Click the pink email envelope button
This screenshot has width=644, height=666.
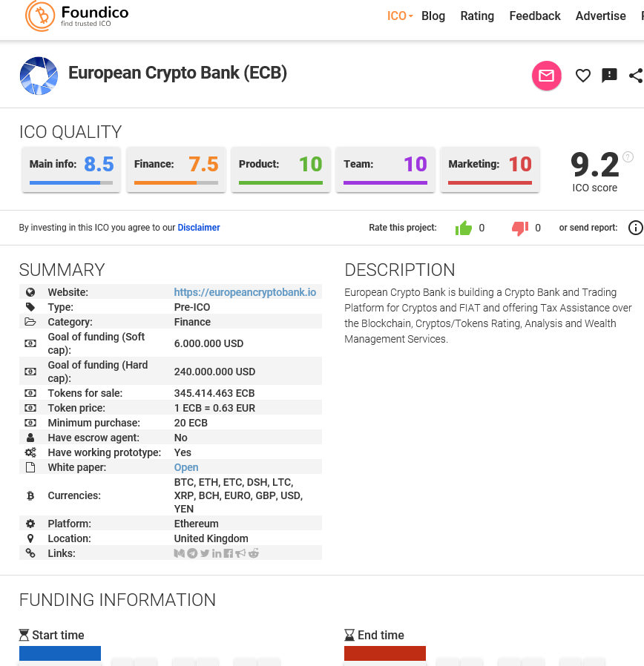(546, 76)
